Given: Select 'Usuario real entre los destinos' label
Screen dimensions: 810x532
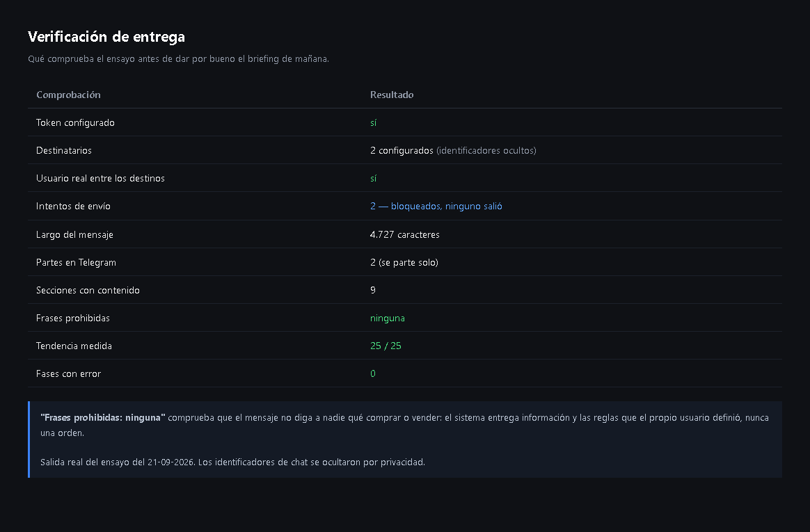Looking at the screenshot, I should tap(100, 179).
